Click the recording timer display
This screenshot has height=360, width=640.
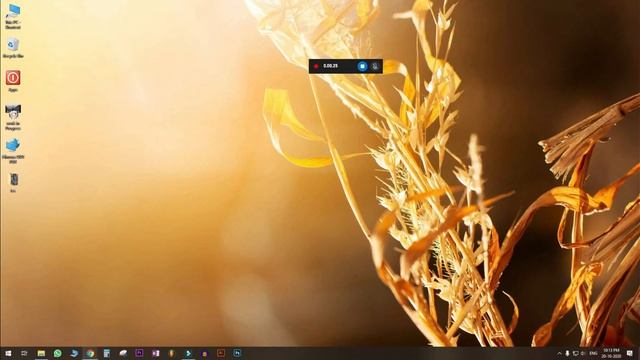[x=330, y=66]
